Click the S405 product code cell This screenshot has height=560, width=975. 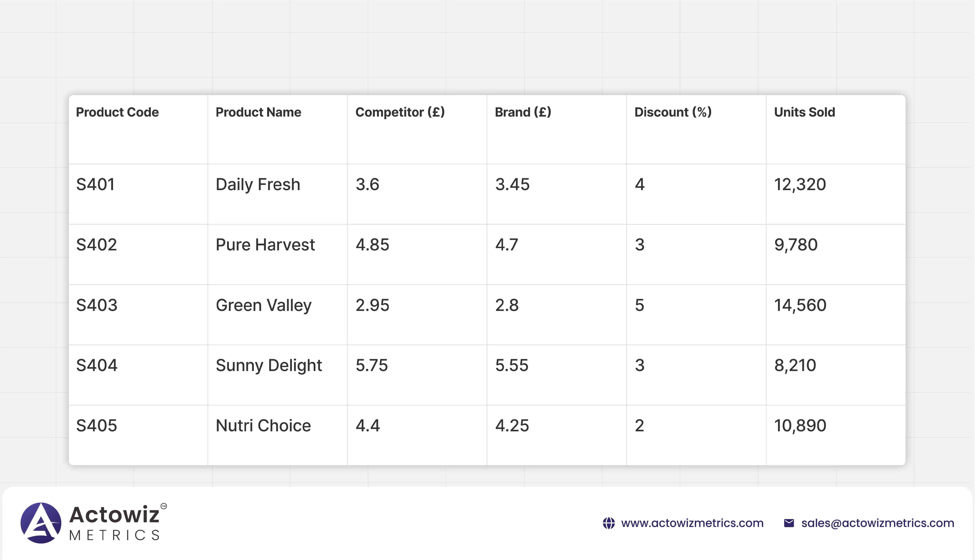(x=96, y=426)
